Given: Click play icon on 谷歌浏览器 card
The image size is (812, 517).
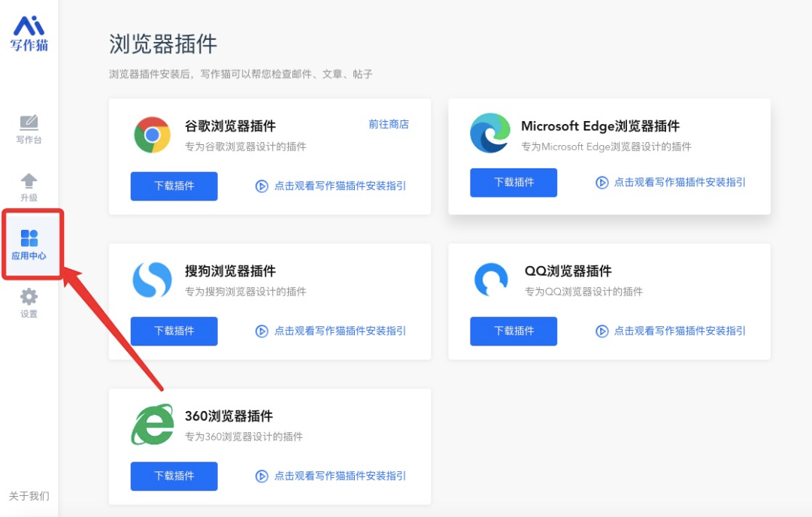Looking at the screenshot, I should 262,186.
